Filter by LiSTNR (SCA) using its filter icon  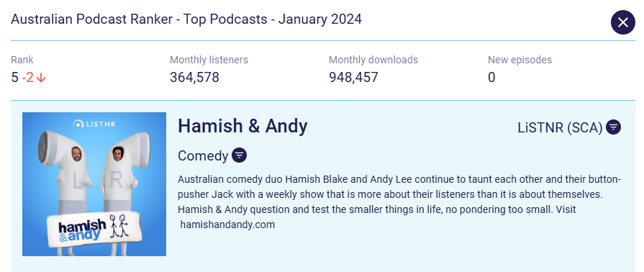[x=614, y=127]
